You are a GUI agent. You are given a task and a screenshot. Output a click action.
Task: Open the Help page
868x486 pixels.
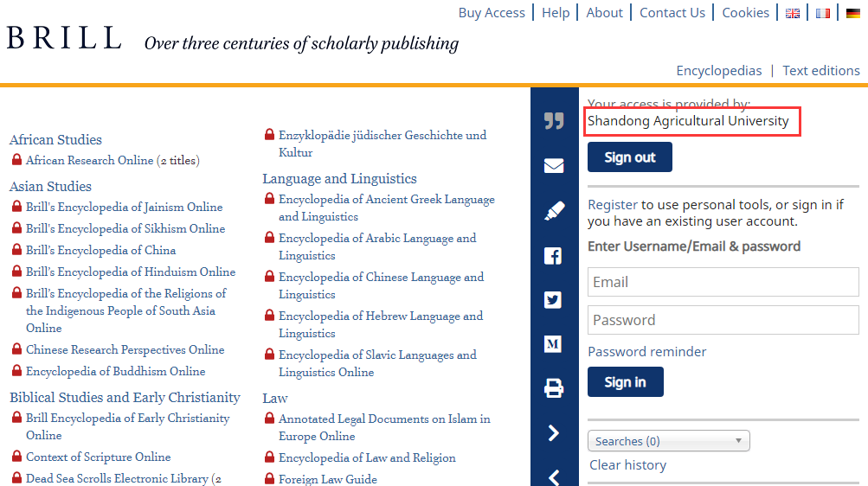click(556, 13)
